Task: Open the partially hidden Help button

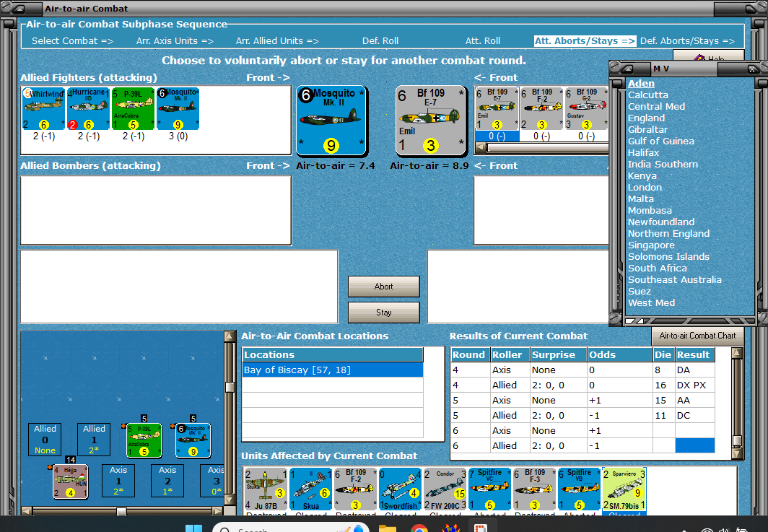Action: click(x=708, y=56)
